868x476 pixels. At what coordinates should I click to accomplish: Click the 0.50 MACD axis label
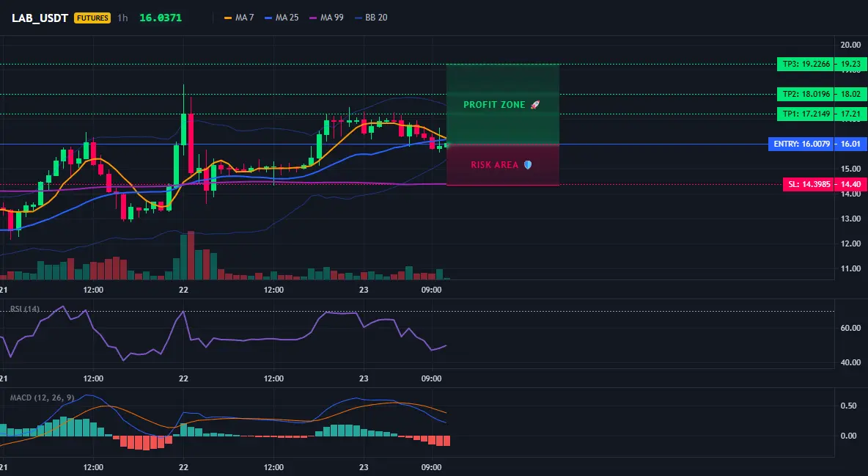(849, 406)
